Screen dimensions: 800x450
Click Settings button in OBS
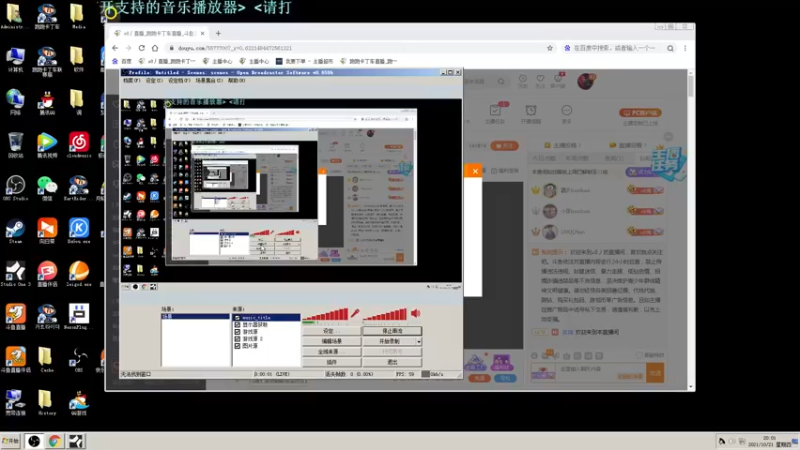click(x=331, y=331)
